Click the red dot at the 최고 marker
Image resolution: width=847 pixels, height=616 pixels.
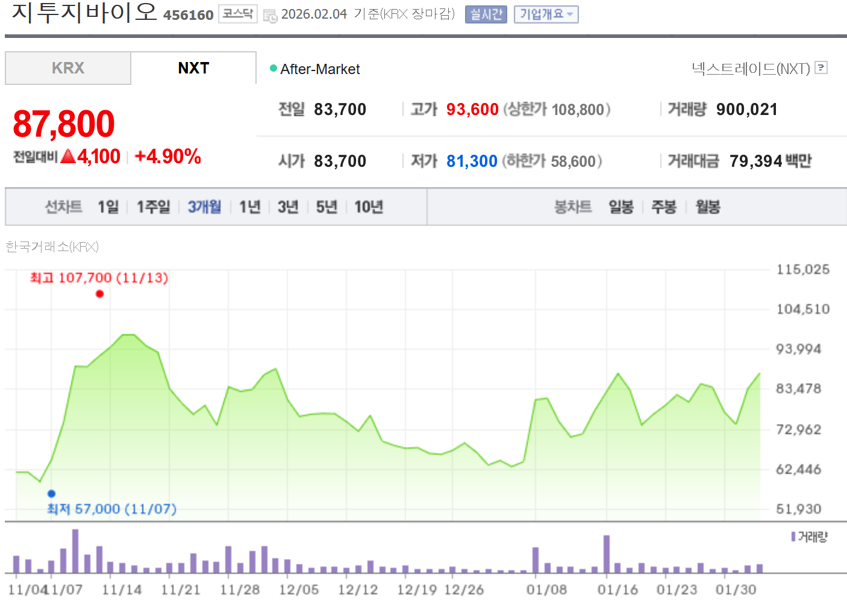[x=99, y=294]
